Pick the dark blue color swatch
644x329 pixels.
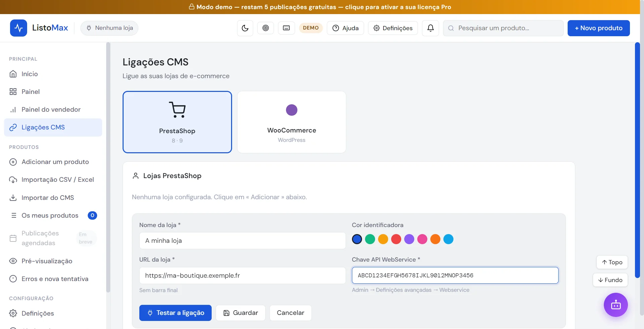tap(357, 239)
